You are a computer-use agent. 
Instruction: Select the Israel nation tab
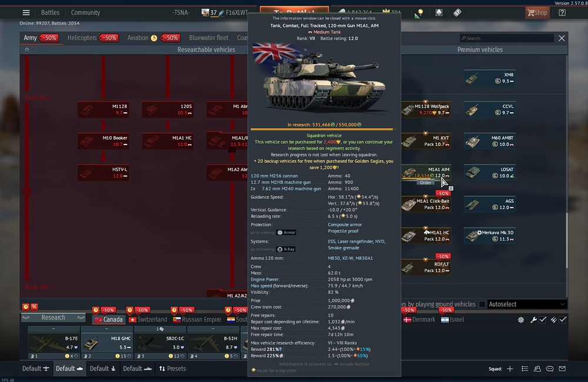pos(453,319)
